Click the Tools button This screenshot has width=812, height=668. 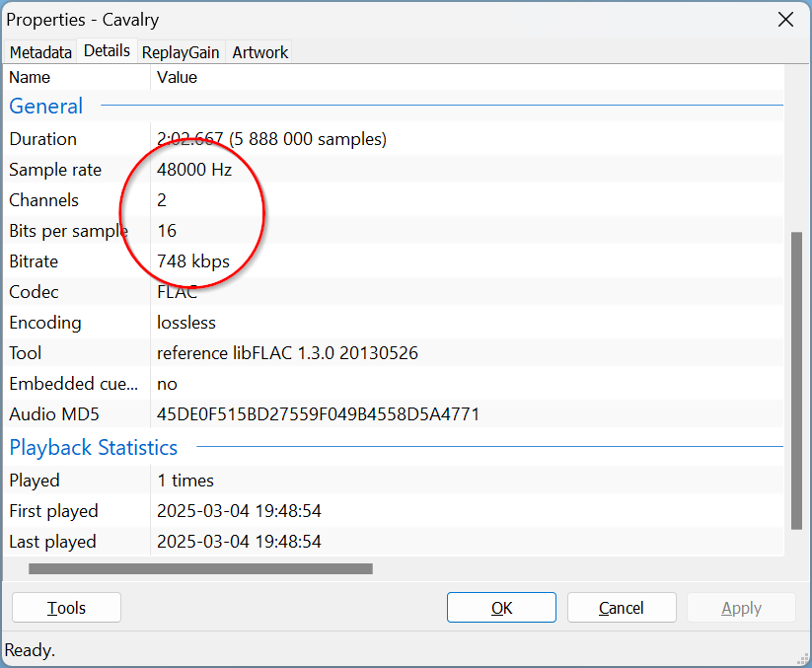(66, 608)
